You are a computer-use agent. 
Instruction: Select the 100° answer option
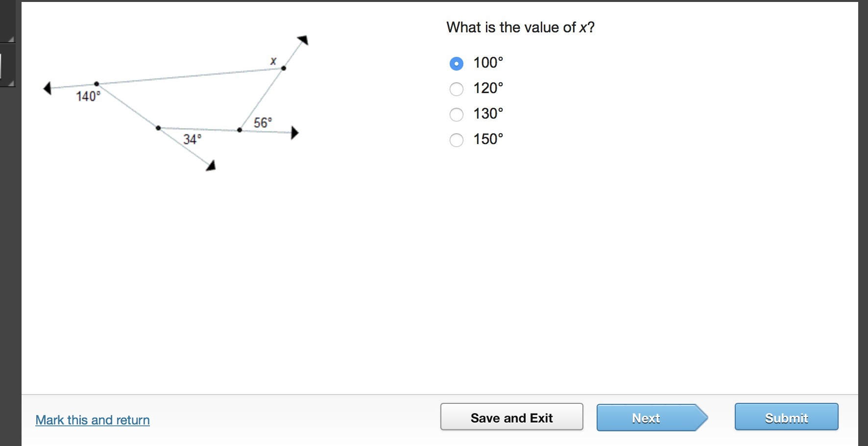click(457, 63)
